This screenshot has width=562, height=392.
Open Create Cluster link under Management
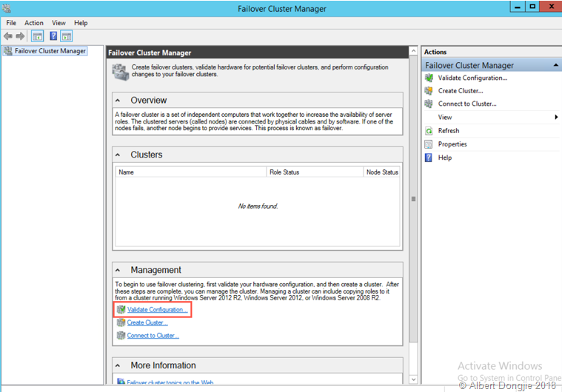[147, 322]
